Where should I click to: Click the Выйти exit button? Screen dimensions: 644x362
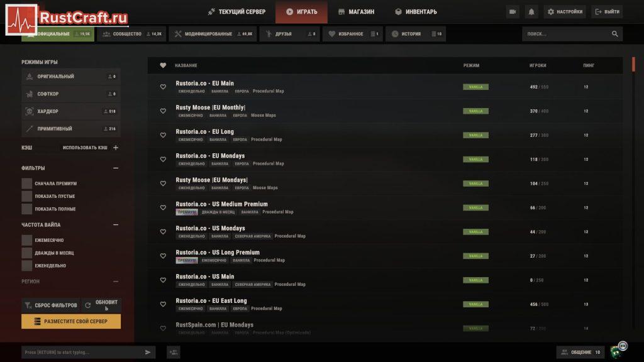[x=608, y=12]
